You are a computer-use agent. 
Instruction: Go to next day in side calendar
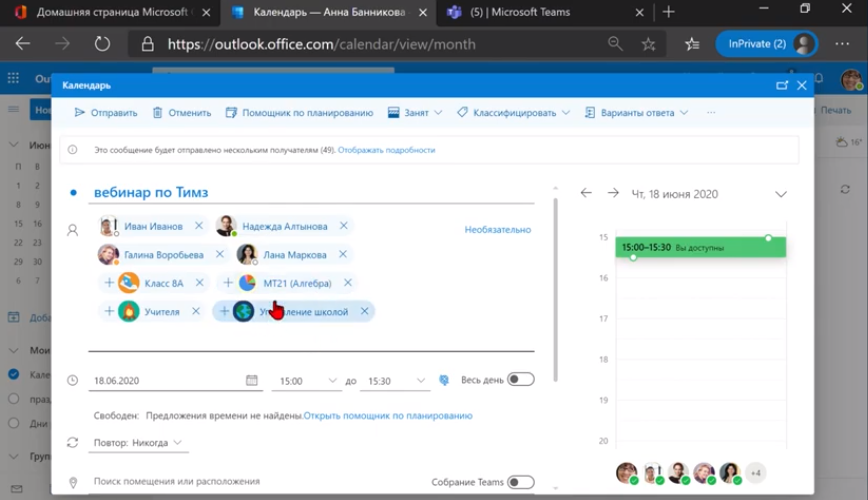tap(613, 193)
